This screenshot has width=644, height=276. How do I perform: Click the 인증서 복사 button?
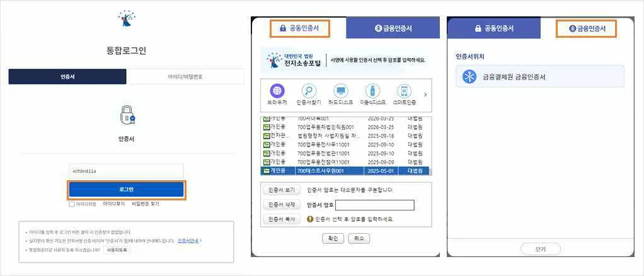(282, 219)
